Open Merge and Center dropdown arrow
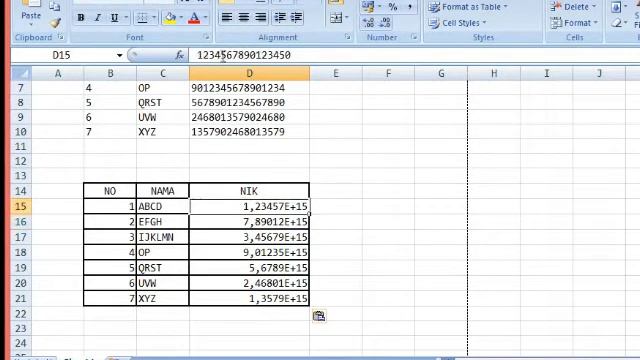This screenshot has height=360, width=640. 347,18
